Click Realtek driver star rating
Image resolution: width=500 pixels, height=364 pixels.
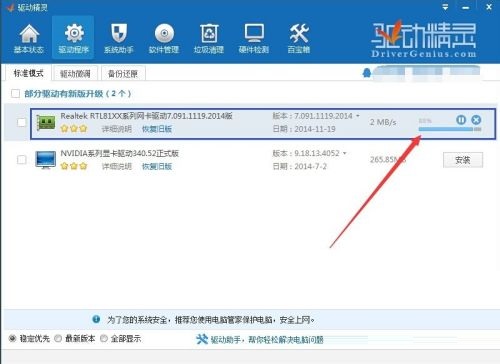(74, 129)
